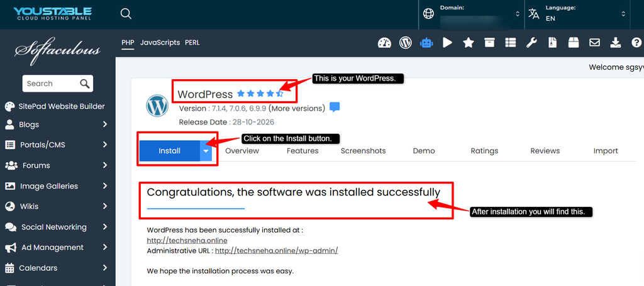Viewport: 644px width, 286px height.
Task: Click the Softaculous script logo
Action: [57, 51]
